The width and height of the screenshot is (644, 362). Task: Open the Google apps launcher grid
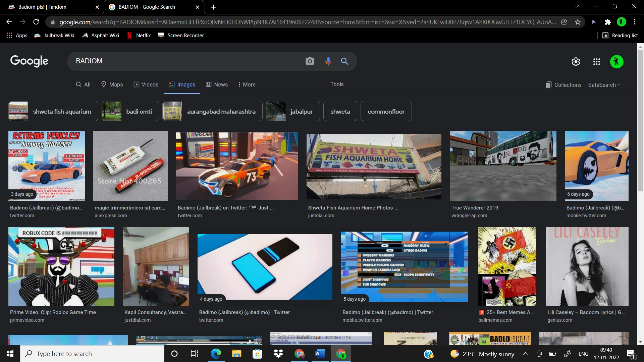(x=597, y=61)
